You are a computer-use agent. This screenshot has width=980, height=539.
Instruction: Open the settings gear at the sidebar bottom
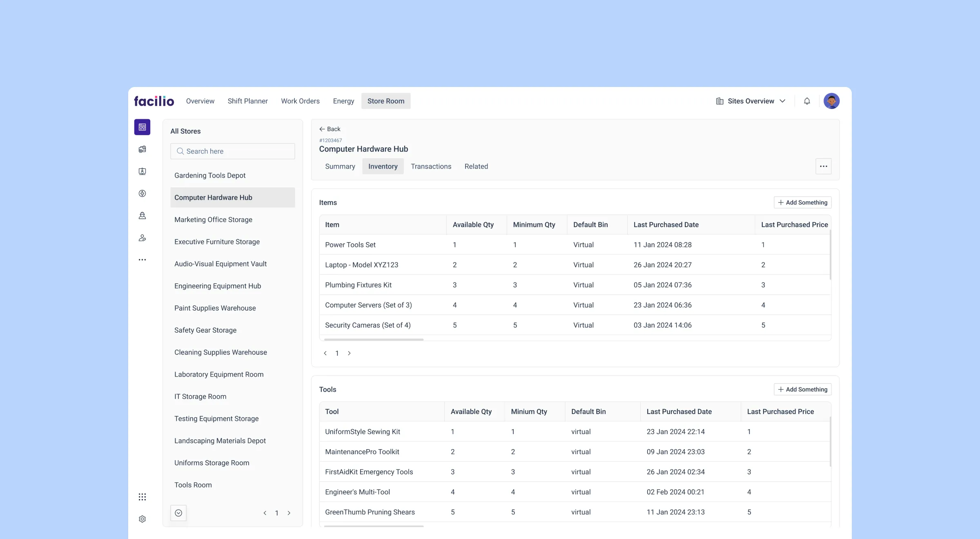[142, 519]
